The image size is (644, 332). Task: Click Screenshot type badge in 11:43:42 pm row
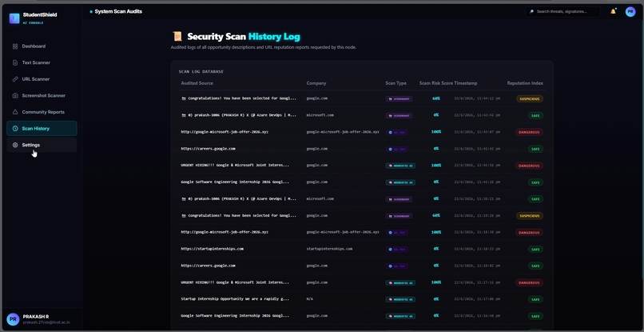[399, 116]
